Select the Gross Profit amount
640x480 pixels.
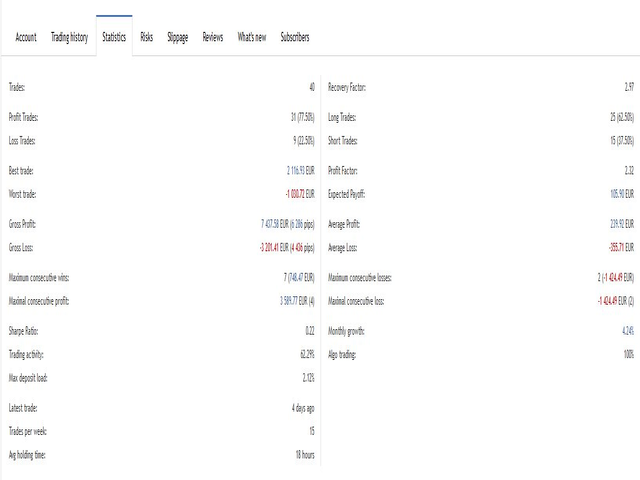[x=287, y=224]
